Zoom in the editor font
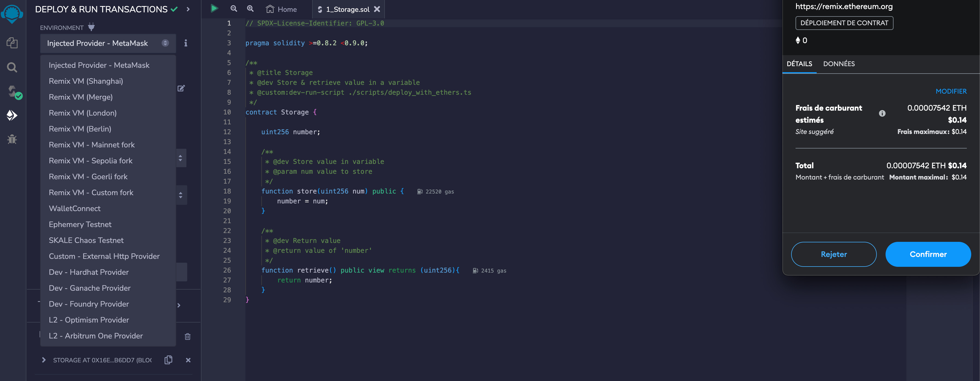Image resolution: width=980 pixels, height=381 pixels. tap(250, 8)
